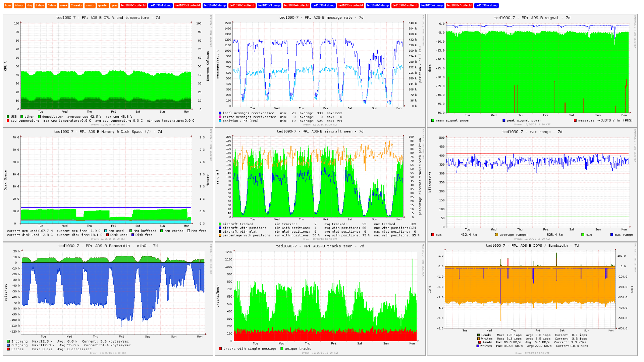The image size is (644, 362).
Task: Go to ted1090-3 collectd
Action: click(242, 5)
